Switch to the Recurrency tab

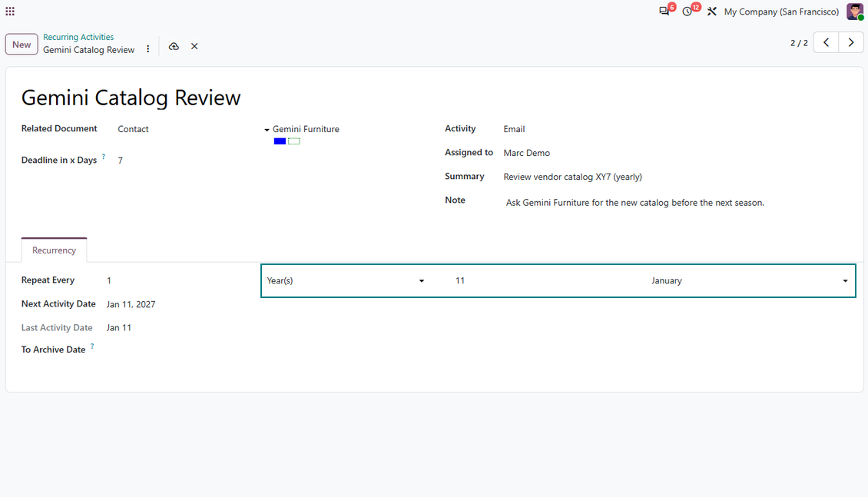[55, 250]
